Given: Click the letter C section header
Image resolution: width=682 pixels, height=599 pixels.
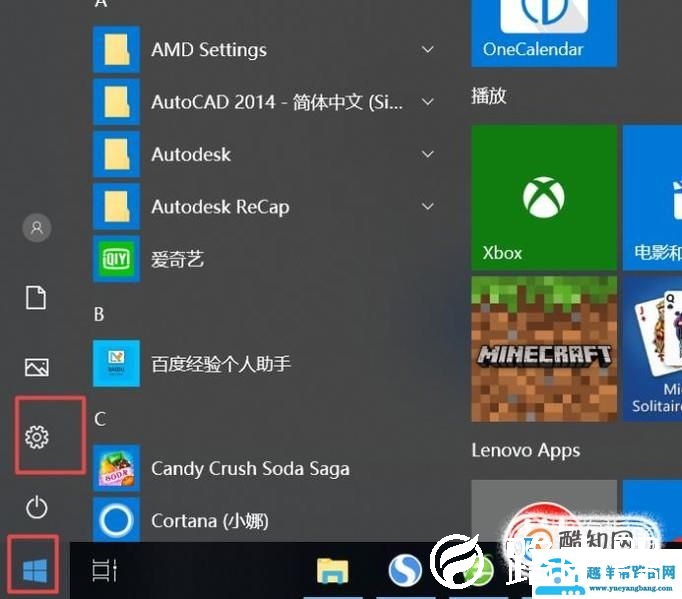Looking at the screenshot, I should pyautogui.click(x=100, y=419).
